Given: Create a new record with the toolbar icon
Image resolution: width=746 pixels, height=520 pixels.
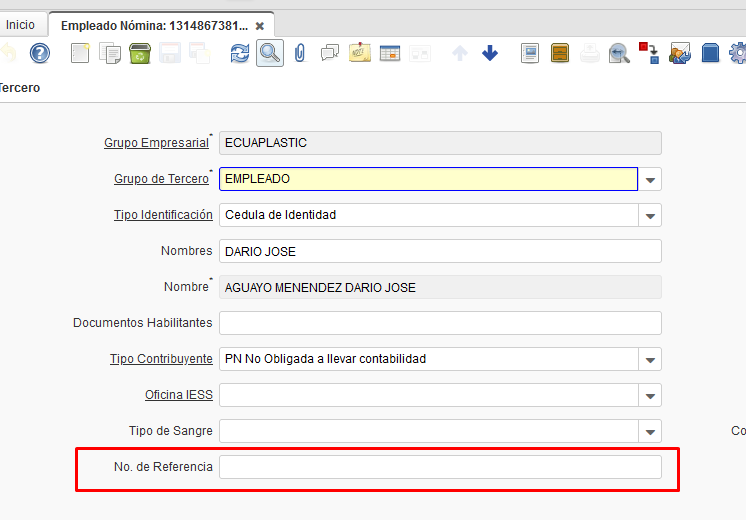Looking at the screenshot, I should pyautogui.click(x=80, y=53).
